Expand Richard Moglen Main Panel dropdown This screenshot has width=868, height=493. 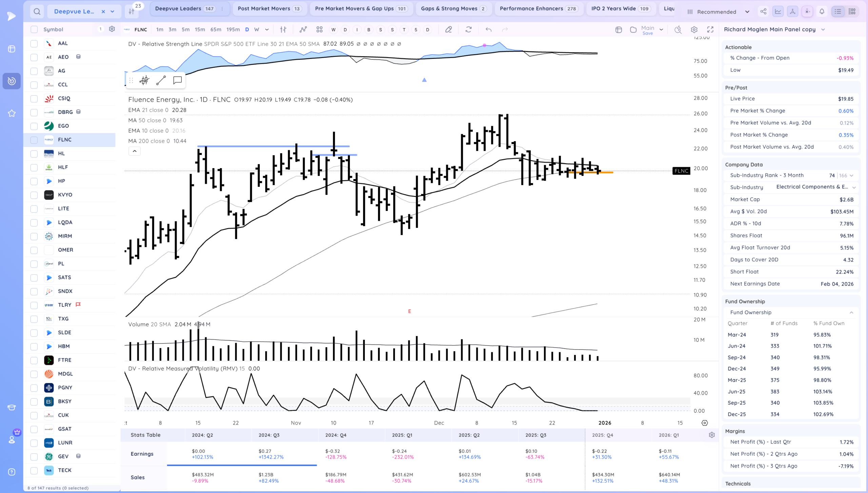pyautogui.click(x=823, y=29)
